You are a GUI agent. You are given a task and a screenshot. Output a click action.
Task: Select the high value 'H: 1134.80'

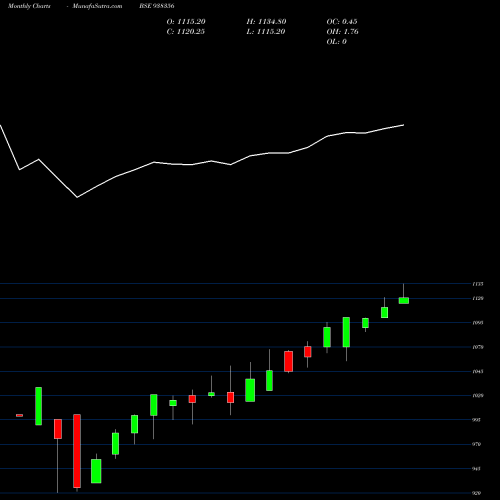pyautogui.click(x=266, y=22)
